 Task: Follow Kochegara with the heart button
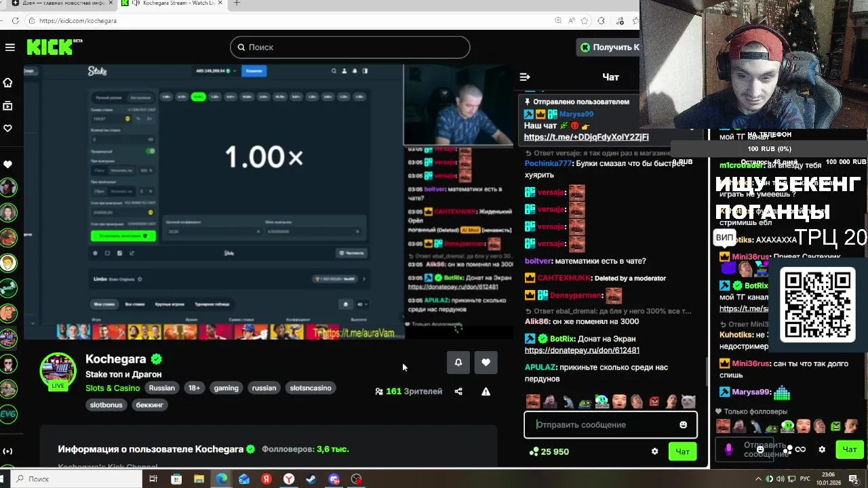tap(486, 363)
